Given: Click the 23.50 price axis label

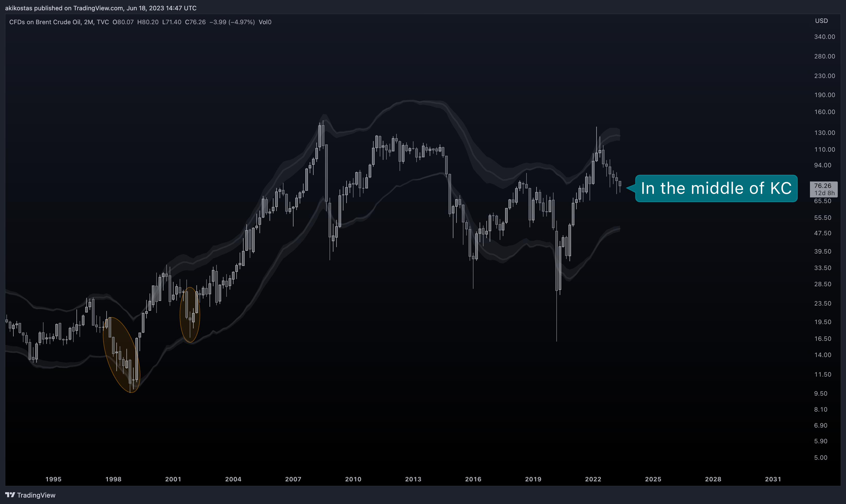Looking at the screenshot, I should 823,303.
